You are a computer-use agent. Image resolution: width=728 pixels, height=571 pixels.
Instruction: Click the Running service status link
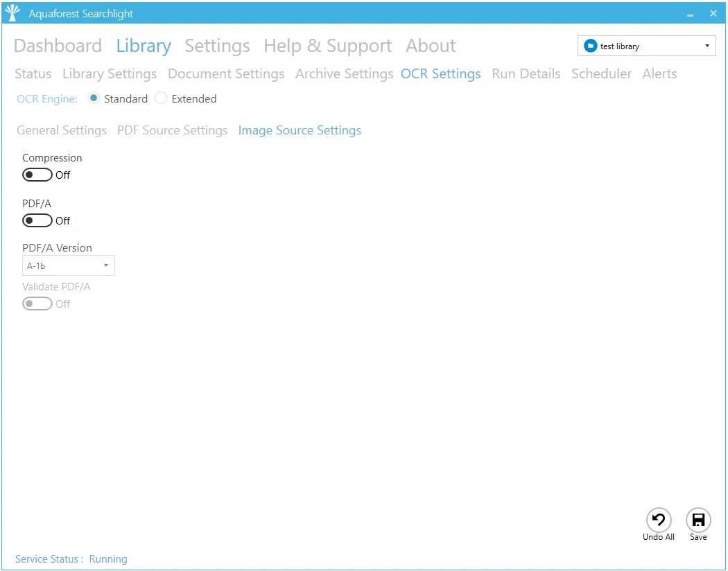pos(108,559)
